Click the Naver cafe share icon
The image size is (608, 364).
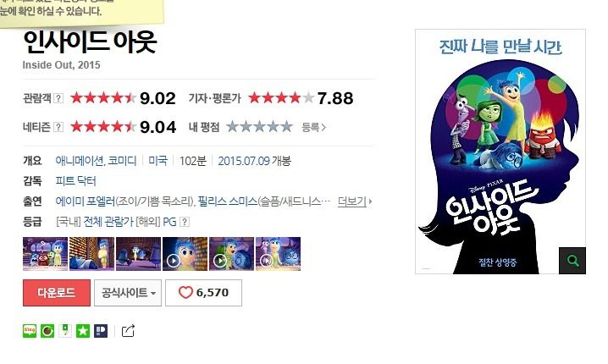click(x=47, y=331)
